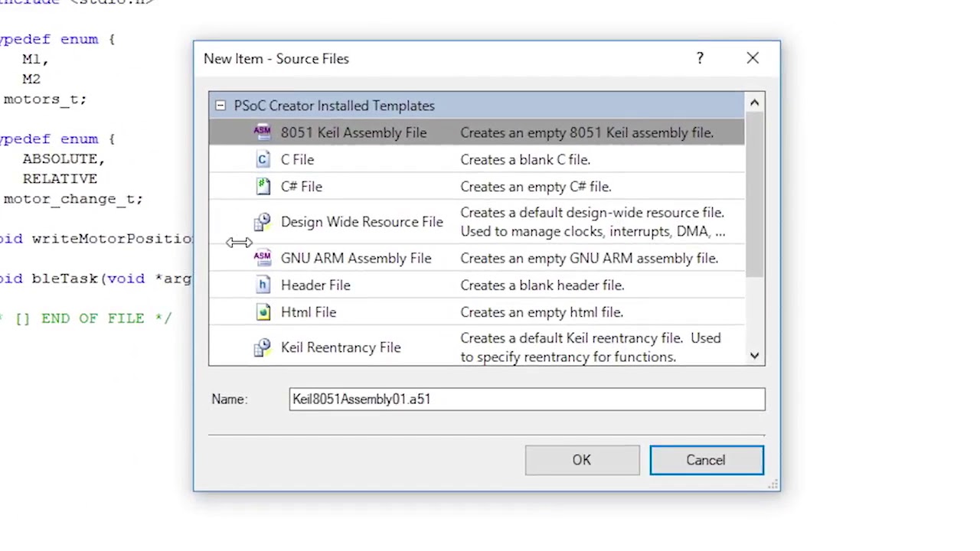Close the New Item - Source Files dialog

(753, 58)
